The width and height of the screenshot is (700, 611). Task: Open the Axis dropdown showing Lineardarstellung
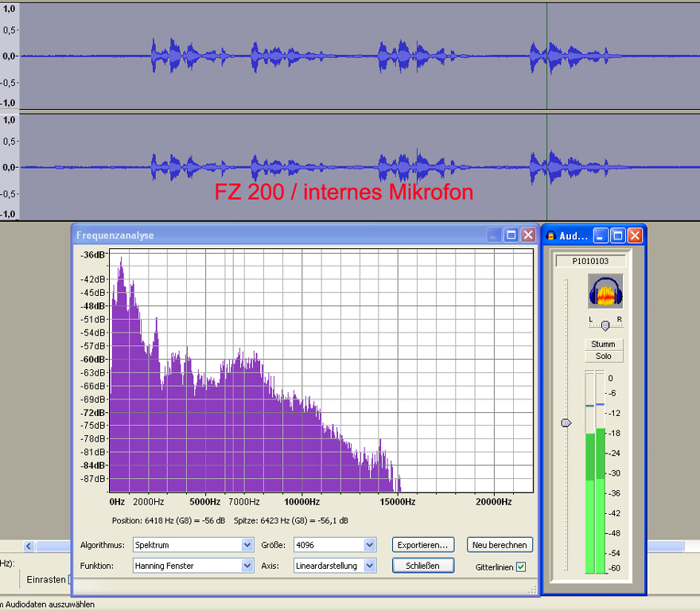[x=369, y=566]
